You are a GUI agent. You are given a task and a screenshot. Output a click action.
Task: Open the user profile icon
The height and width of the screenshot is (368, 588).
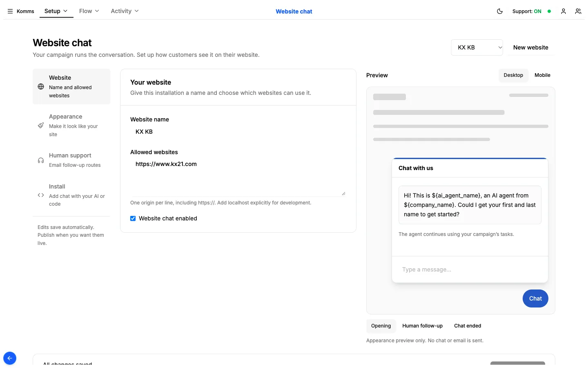[563, 11]
